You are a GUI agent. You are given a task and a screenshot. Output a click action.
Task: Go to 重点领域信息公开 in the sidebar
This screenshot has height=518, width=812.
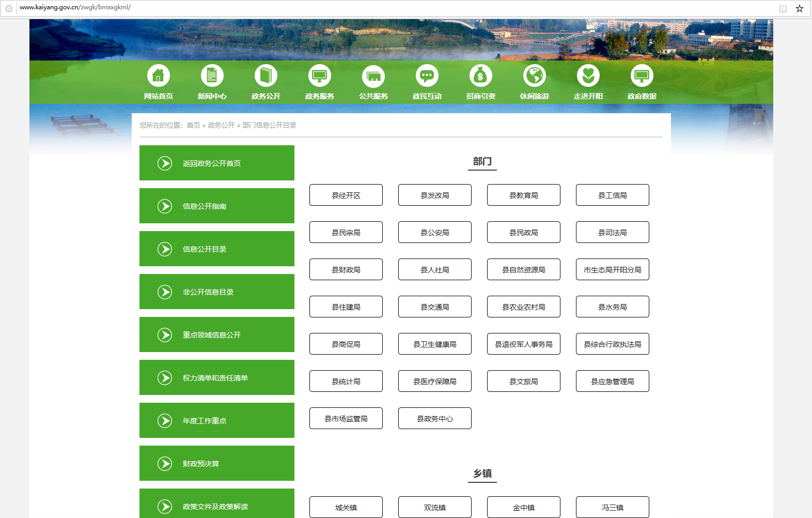[x=217, y=335]
